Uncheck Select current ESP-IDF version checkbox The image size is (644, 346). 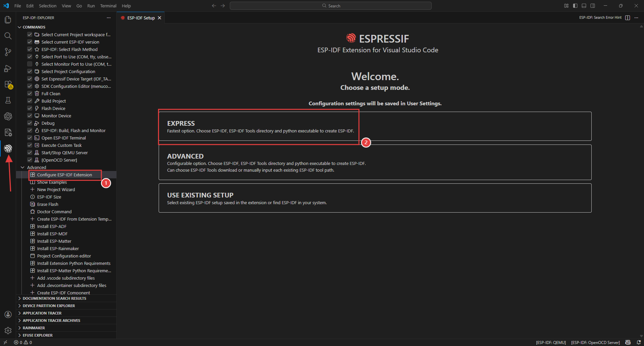pyautogui.click(x=30, y=42)
